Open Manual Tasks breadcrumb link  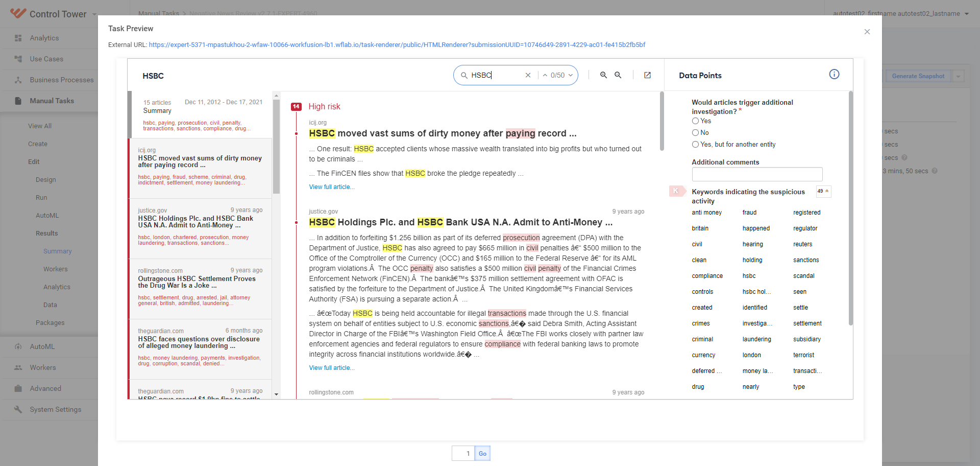click(159, 13)
